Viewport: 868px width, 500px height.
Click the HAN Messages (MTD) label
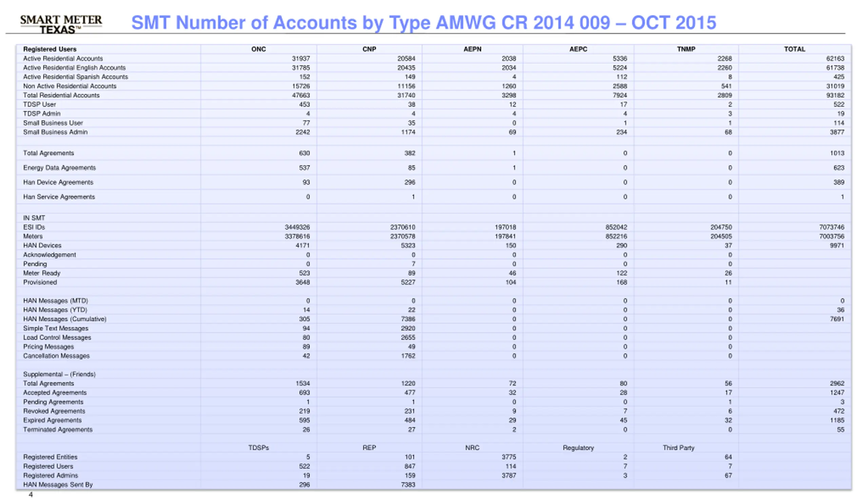(x=55, y=301)
